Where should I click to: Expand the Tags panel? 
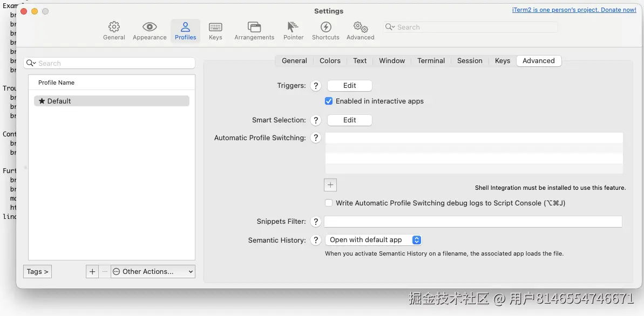37,272
